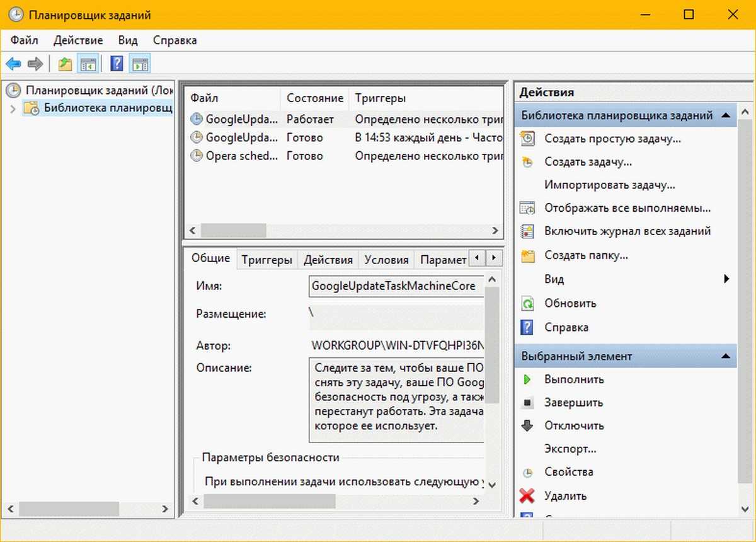Click the icon for Включить журнал всех заданий
The image size is (756, 542).
click(527, 231)
